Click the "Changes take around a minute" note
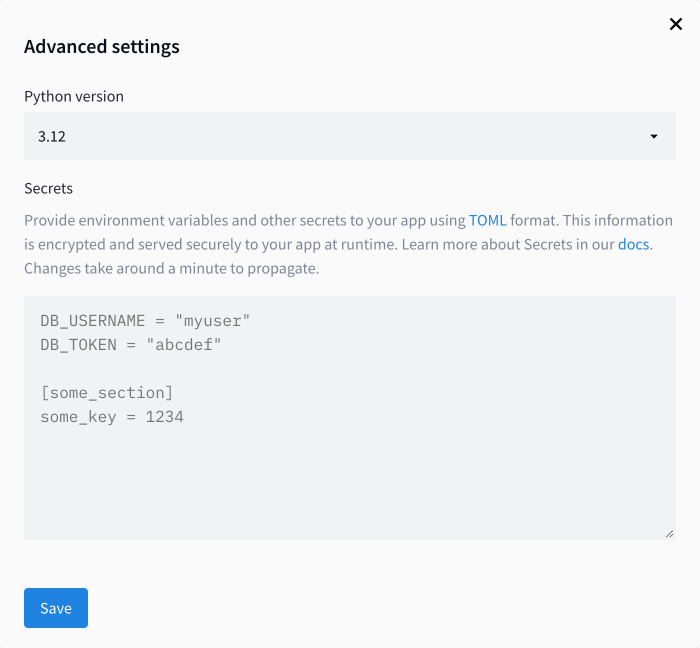 pyautogui.click(x=171, y=268)
